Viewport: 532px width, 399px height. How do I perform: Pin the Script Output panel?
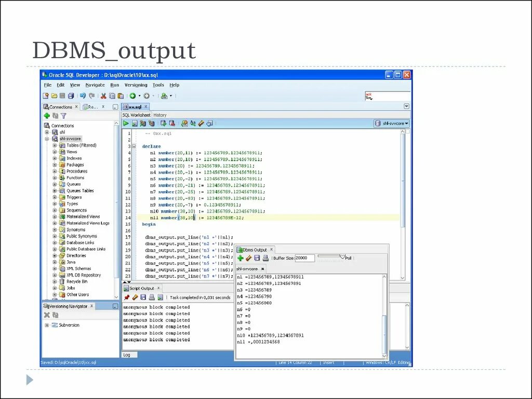[127, 298]
